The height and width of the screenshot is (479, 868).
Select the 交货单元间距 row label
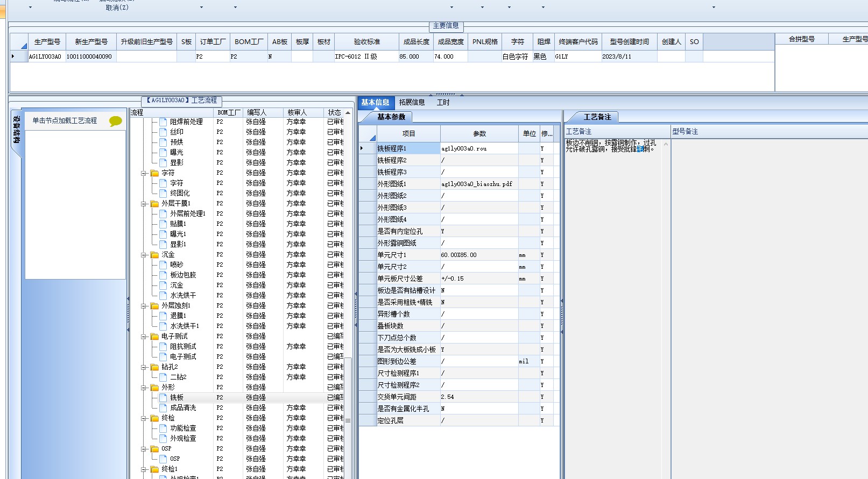tap(408, 397)
